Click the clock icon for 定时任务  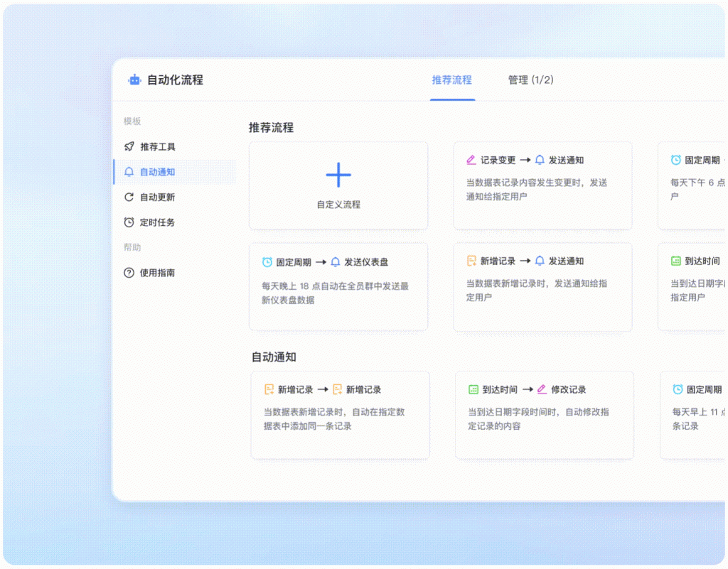(x=129, y=222)
